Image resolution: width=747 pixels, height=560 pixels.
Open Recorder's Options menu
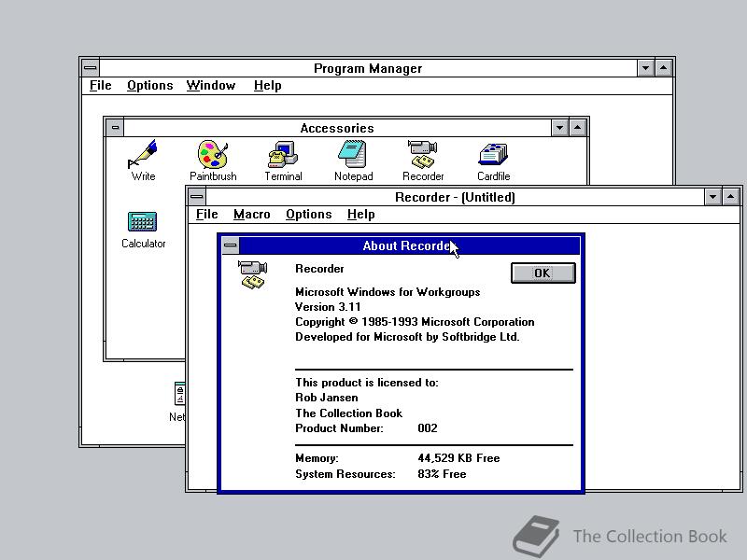(x=308, y=214)
